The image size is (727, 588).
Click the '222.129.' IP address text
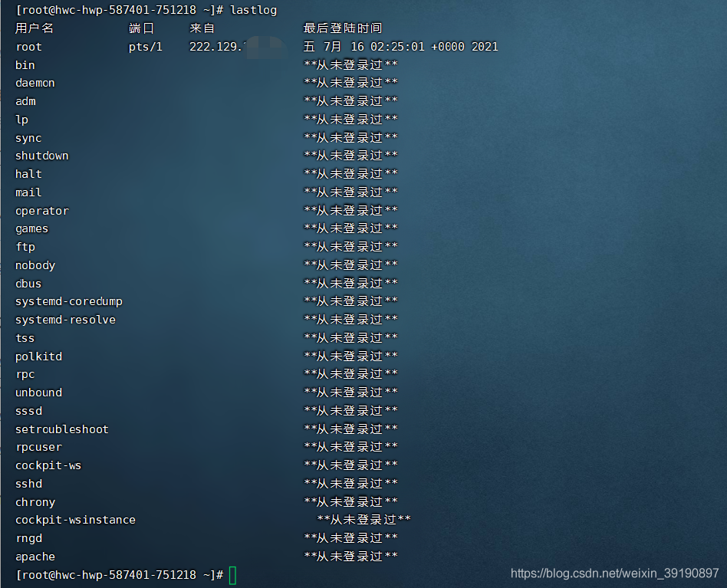215,47
